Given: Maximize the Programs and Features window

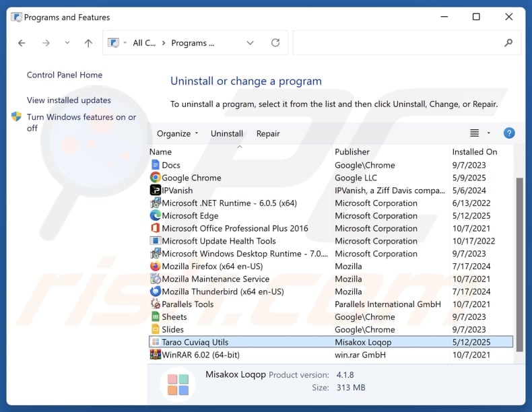Looking at the screenshot, I should click(x=476, y=17).
